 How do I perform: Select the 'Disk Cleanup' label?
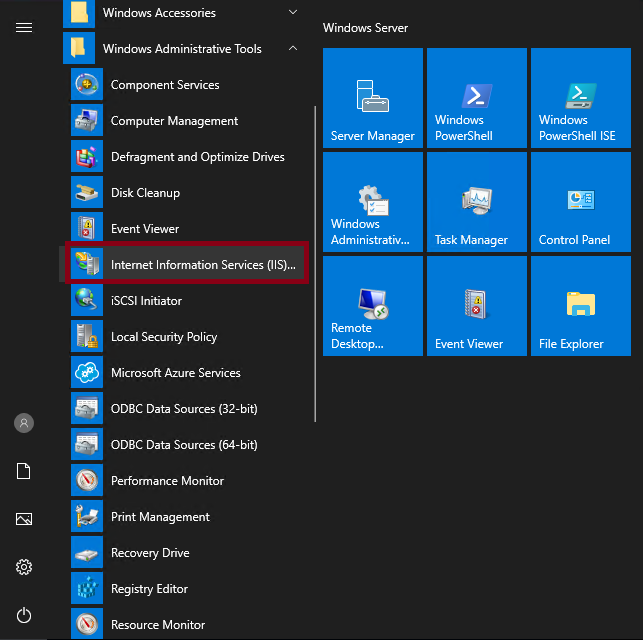tap(145, 193)
